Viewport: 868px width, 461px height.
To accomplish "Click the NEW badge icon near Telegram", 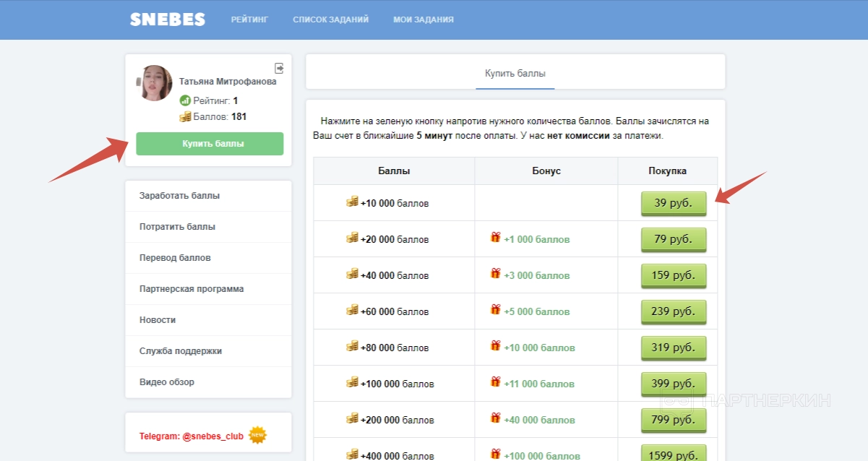I will pos(257,436).
